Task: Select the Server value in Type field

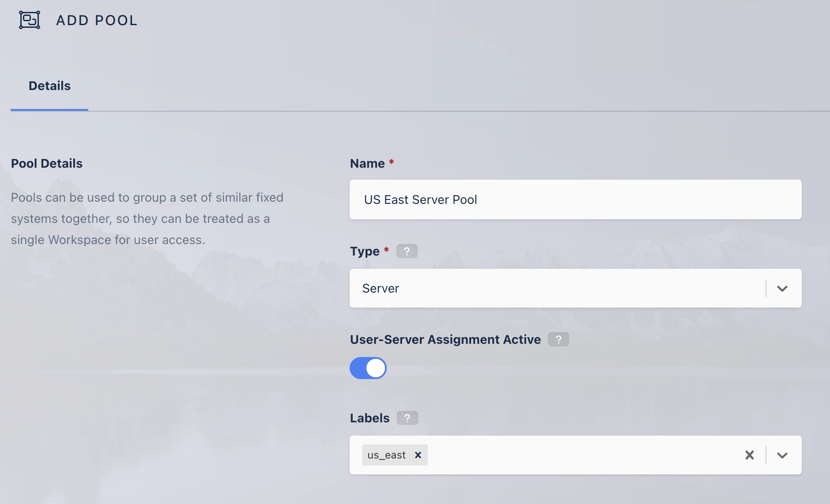Action: 381,289
